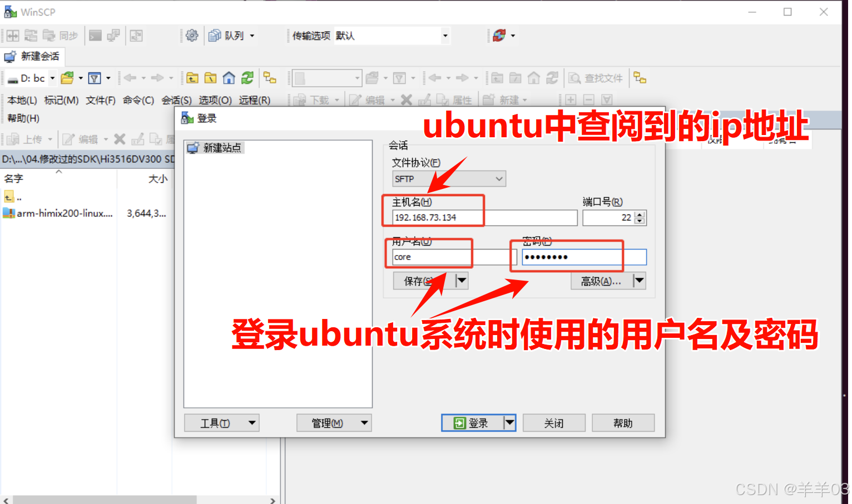
Task: Click the open terminal console icon
Action: click(96, 36)
